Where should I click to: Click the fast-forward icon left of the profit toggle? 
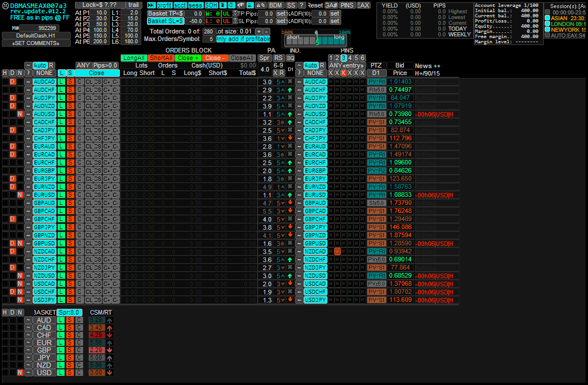pyautogui.click(x=151, y=5)
